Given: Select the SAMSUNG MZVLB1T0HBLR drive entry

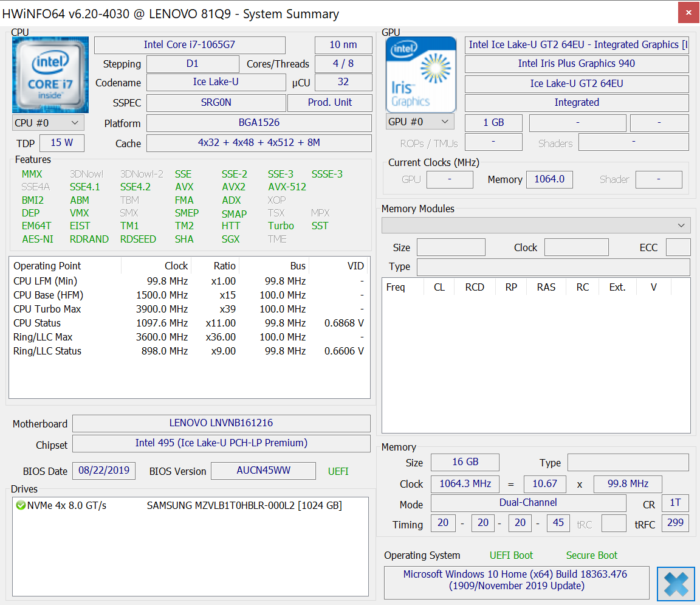Looking at the screenshot, I should click(244, 505).
